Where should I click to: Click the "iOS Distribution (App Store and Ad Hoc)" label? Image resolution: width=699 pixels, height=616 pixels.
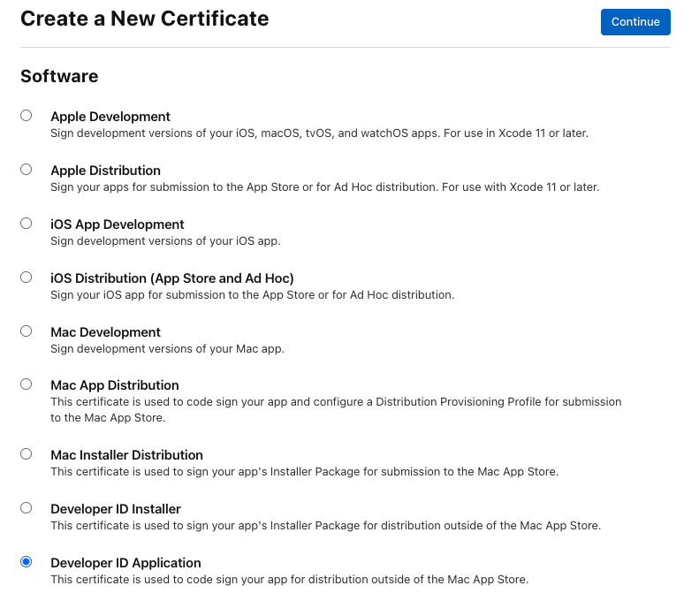pos(172,278)
